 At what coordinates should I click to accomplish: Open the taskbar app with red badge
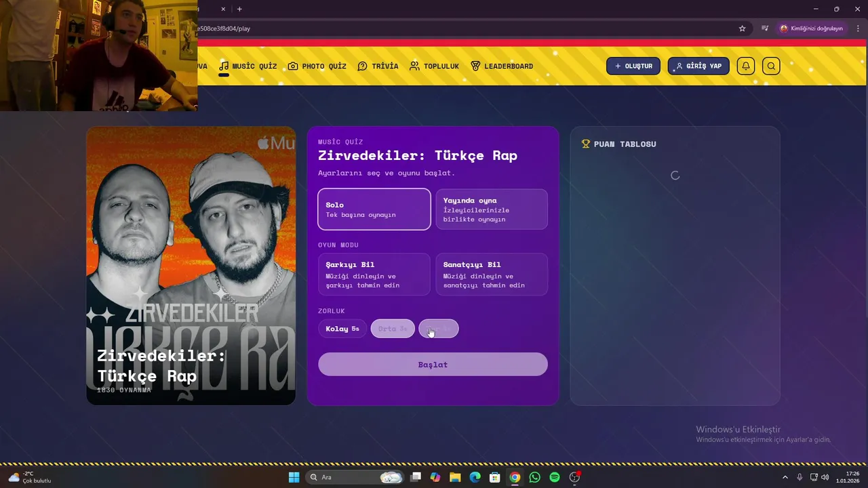click(x=575, y=477)
